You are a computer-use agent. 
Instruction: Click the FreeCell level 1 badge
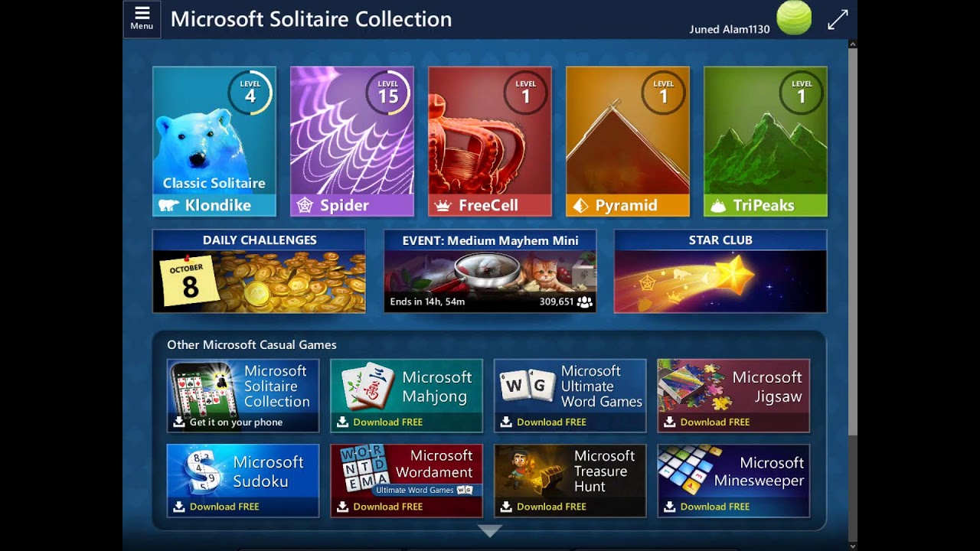point(526,93)
